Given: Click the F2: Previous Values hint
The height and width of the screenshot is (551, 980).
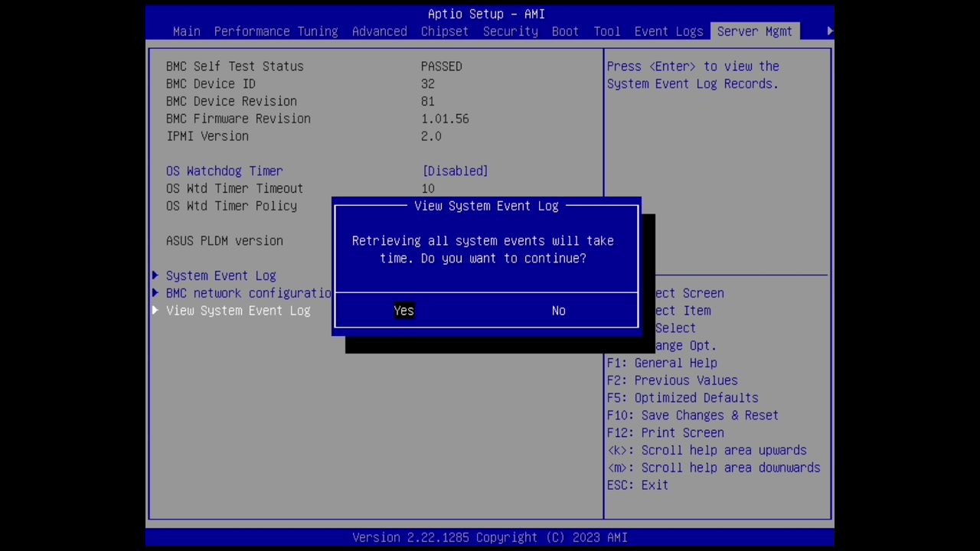Looking at the screenshot, I should (672, 380).
